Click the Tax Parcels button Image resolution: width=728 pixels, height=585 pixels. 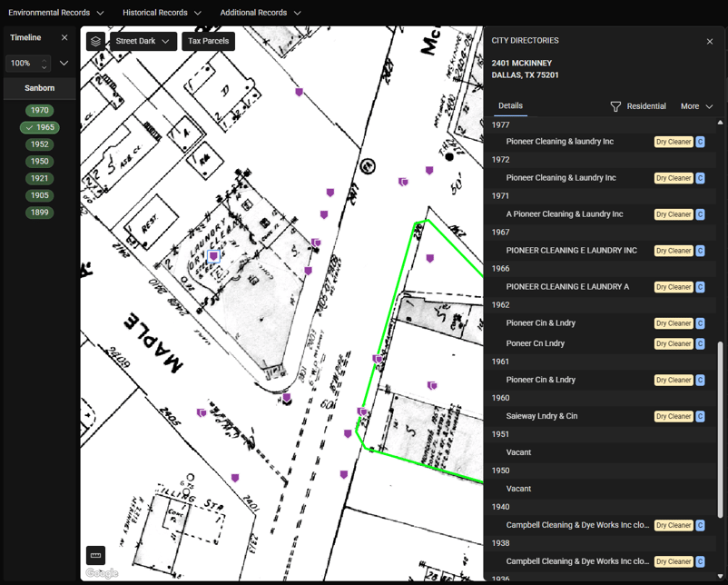pyautogui.click(x=208, y=42)
